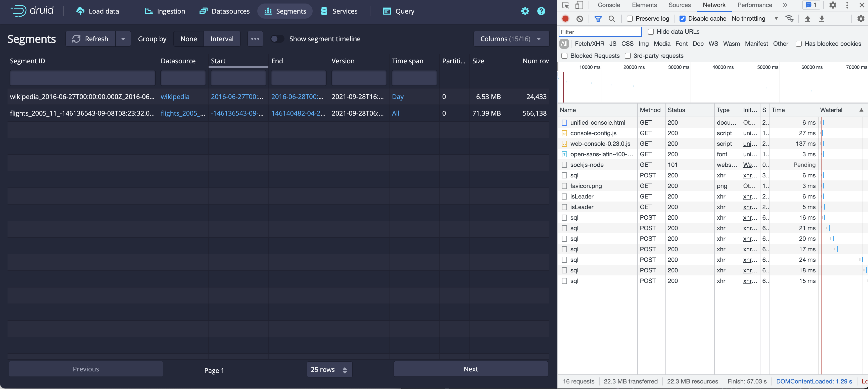Click the inspect element cursor icon

tap(565, 5)
